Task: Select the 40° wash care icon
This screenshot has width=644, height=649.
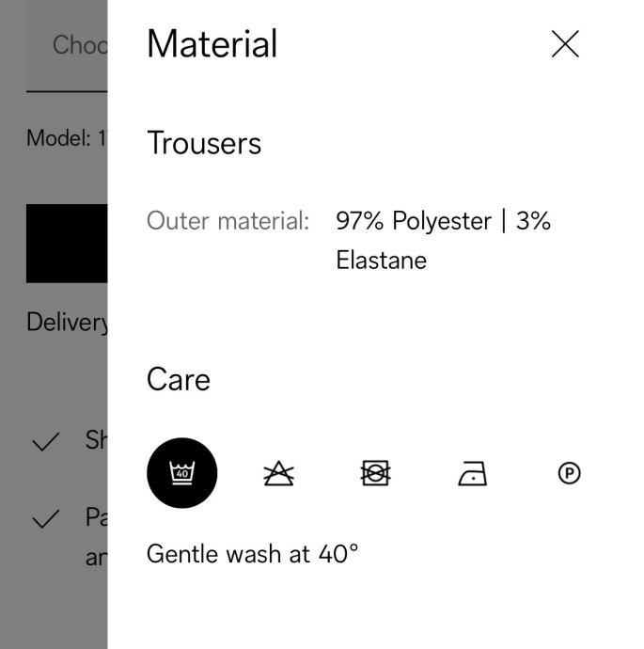Action: (181, 473)
